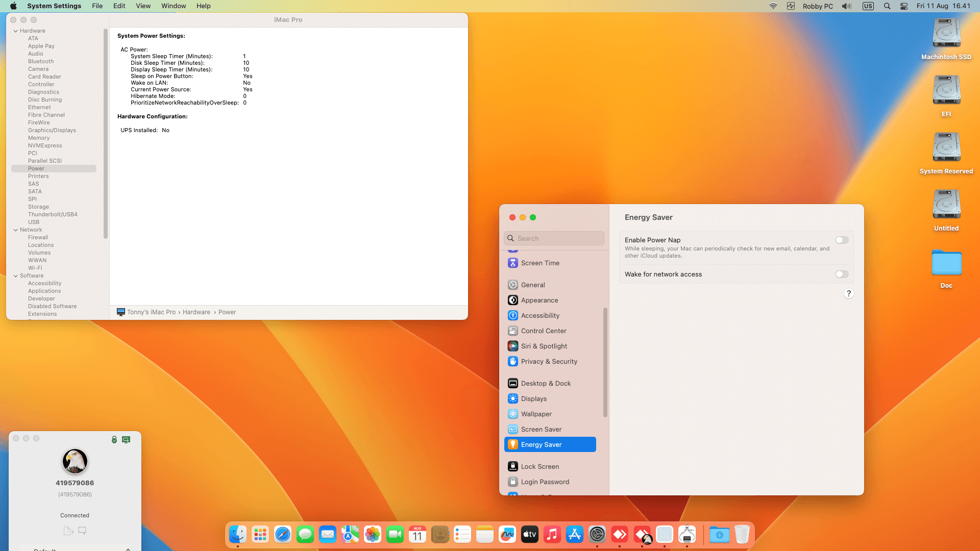Click the chat icon in AnyDesk window
Image resolution: width=980 pixels, height=551 pixels.
82,531
